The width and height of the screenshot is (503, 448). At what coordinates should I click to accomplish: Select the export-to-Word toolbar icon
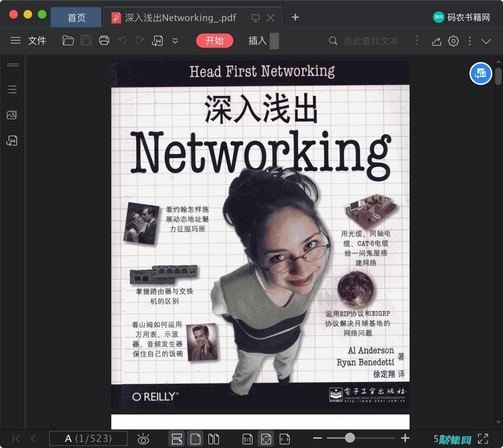(x=157, y=41)
